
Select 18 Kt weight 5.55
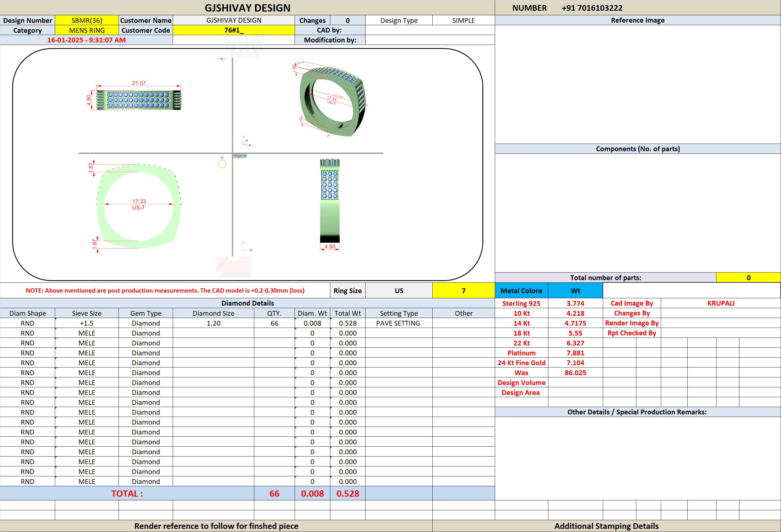point(575,333)
